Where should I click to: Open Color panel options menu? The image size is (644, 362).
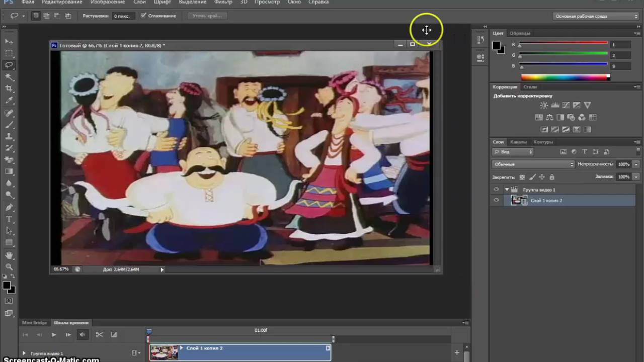click(637, 33)
